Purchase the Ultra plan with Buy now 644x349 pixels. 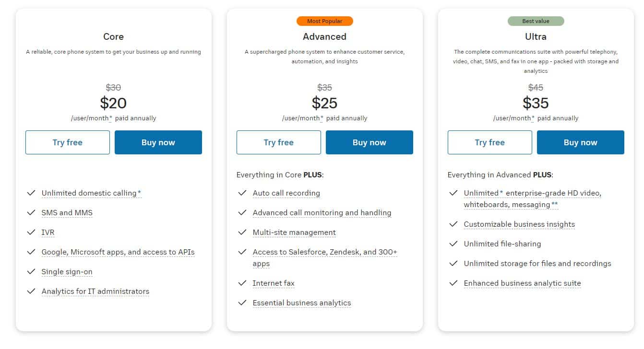[x=581, y=142]
